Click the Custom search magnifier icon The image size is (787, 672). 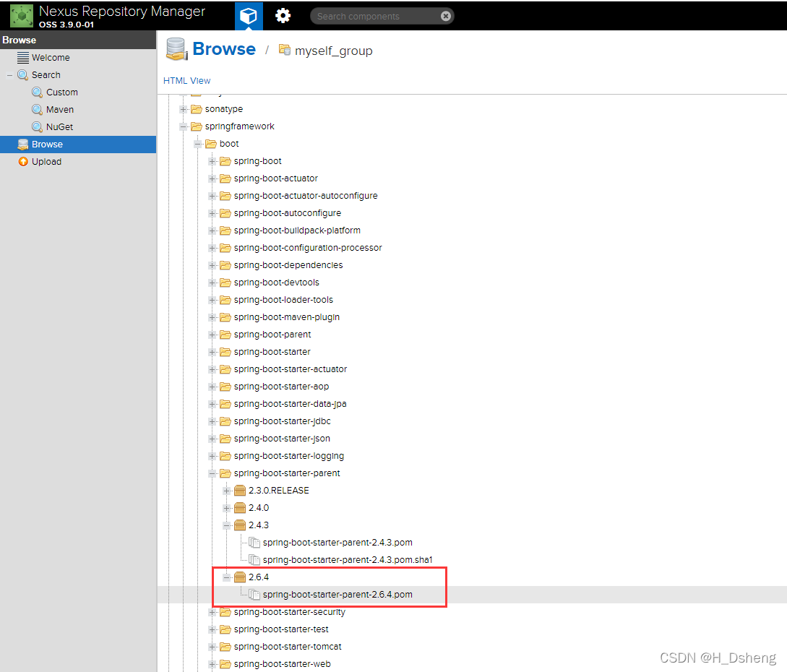[x=37, y=92]
